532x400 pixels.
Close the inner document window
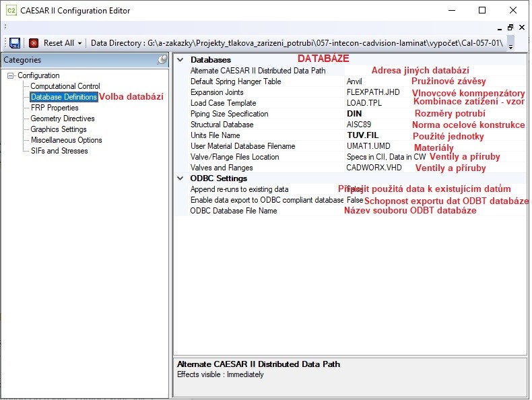pyautogui.click(x=522, y=28)
